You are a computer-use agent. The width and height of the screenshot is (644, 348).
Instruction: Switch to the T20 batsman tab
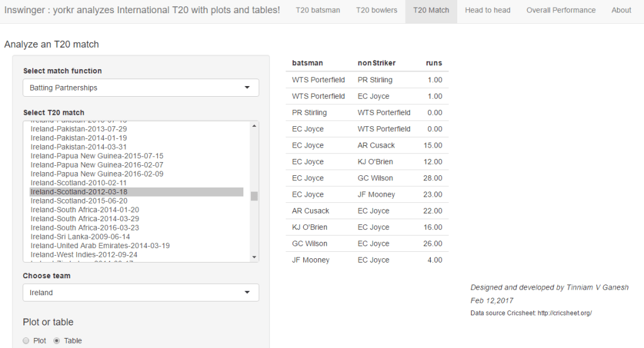pyautogui.click(x=318, y=10)
